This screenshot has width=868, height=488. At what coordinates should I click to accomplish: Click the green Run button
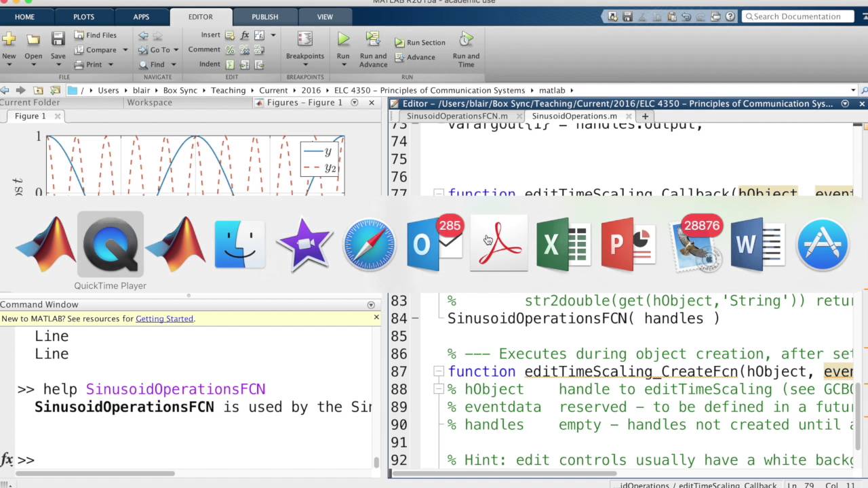(343, 40)
